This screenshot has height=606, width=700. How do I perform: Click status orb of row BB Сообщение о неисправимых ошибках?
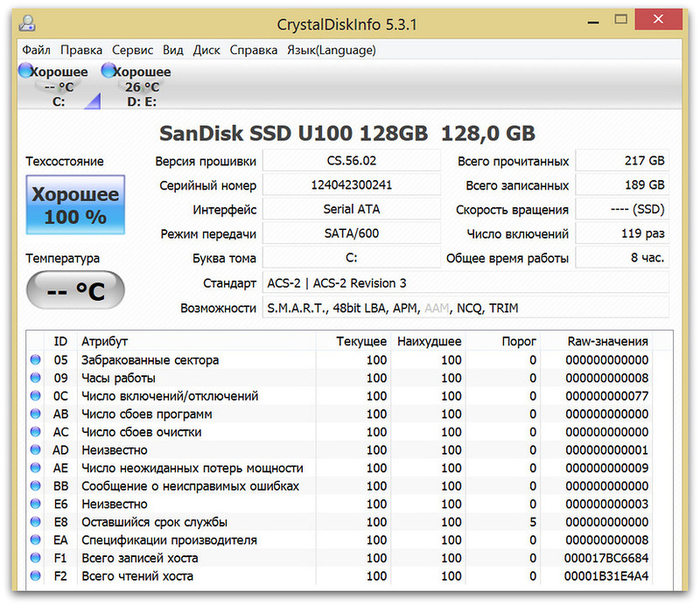(35, 485)
